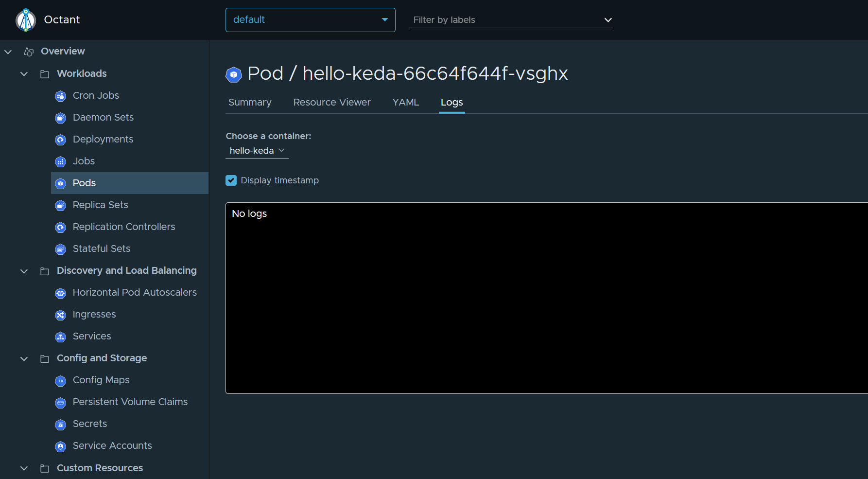Disable the Display timestamp checkbox
This screenshot has width=868, height=479.
click(x=231, y=180)
